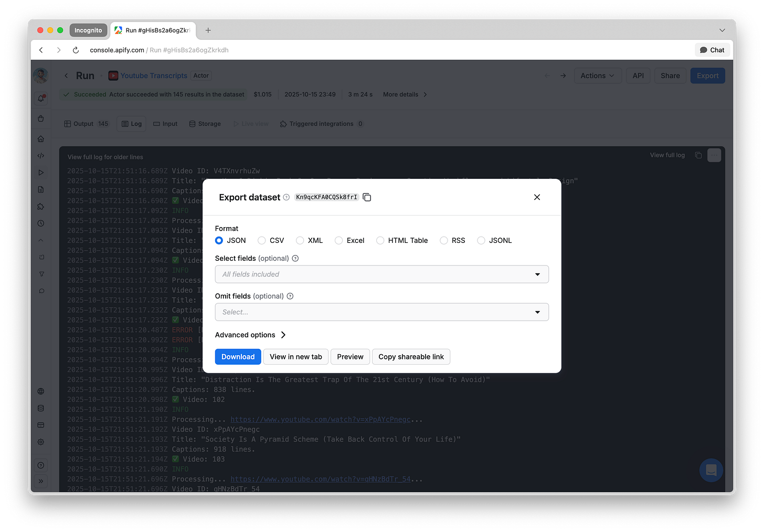Open the Apify Store bag icon

click(41, 119)
